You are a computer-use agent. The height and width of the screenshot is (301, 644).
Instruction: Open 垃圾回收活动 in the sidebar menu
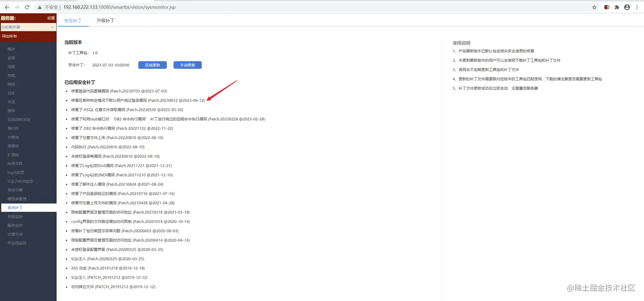[x=19, y=119]
